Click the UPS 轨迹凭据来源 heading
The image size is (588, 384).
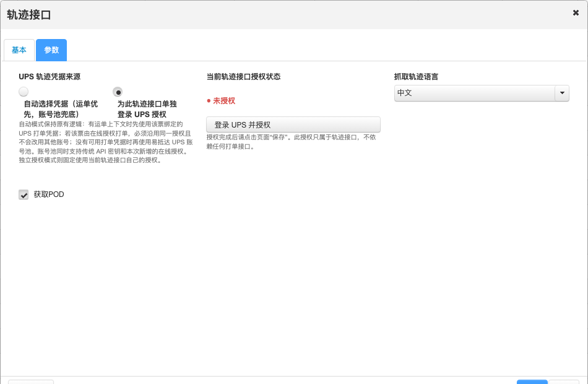(x=50, y=77)
